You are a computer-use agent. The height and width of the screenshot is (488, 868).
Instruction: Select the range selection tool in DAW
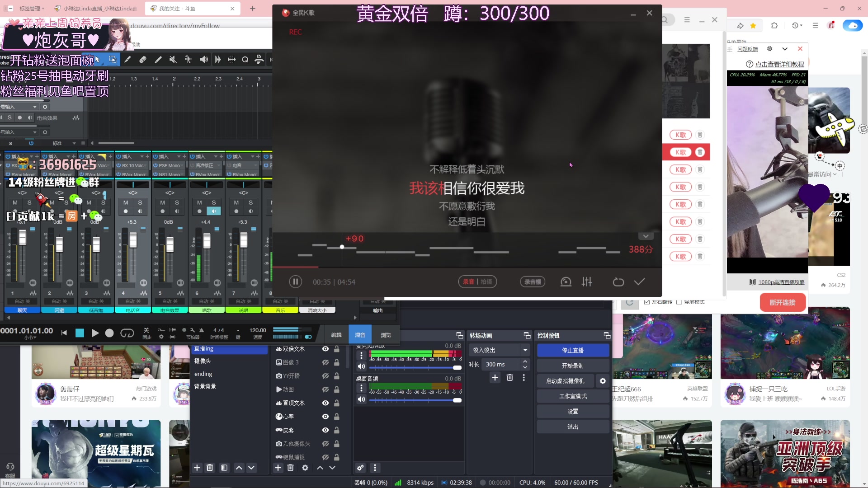point(113,59)
